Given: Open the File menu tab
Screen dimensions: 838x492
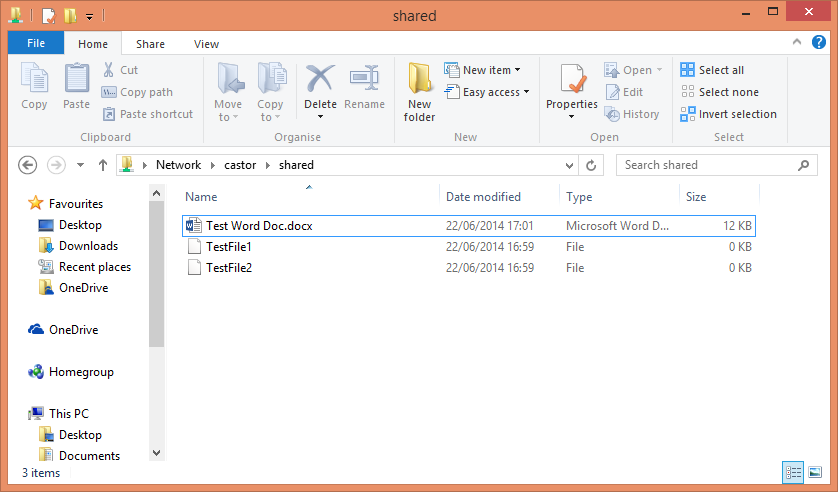Looking at the screenshot, I should 36,43.
